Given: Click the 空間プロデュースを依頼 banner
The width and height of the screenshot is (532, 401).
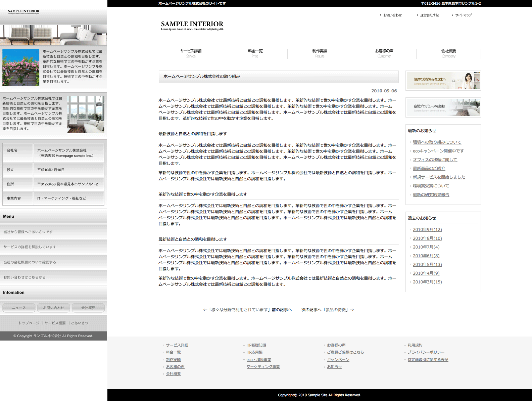Looking at the screenshot, I should point(443,107).
